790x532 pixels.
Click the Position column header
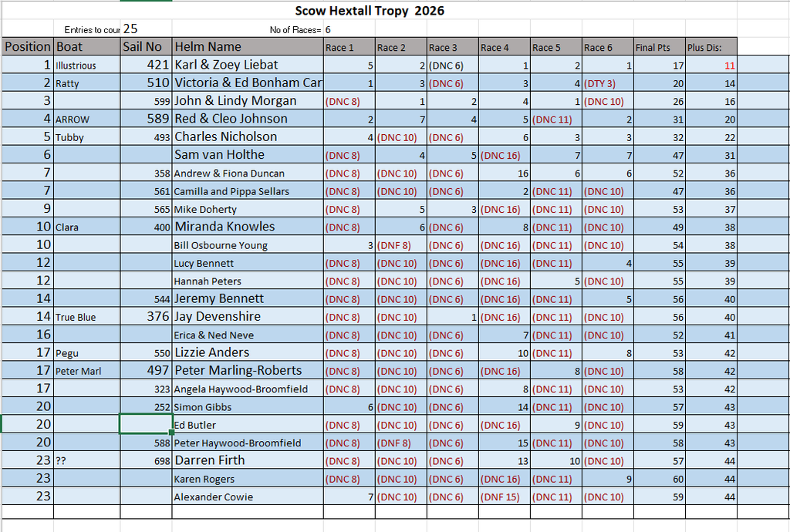pos(28,47)
